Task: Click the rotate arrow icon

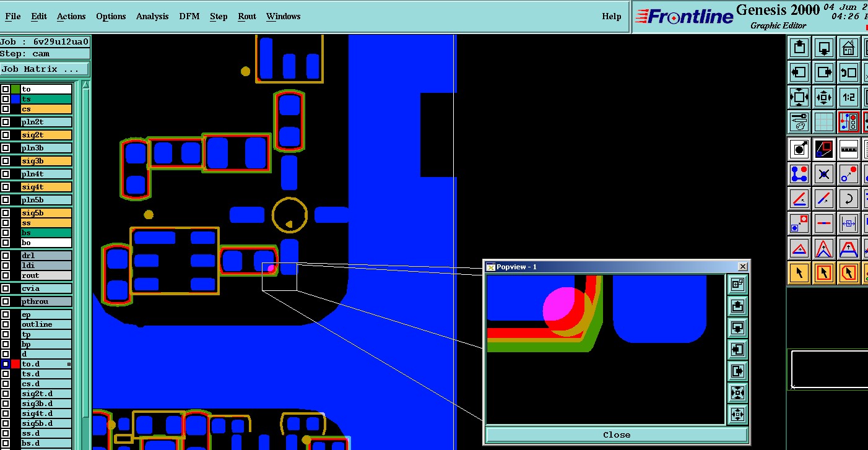Action: coord(849,199)
